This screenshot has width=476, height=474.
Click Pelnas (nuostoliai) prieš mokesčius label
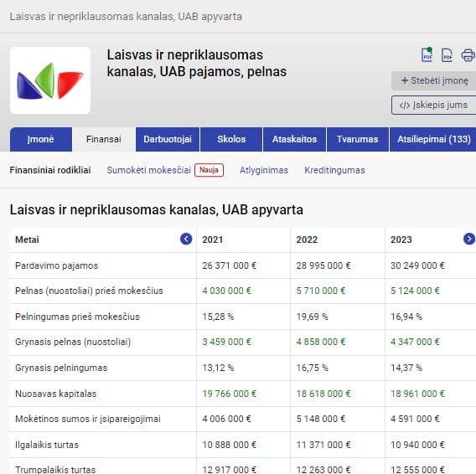coord(89,291)
